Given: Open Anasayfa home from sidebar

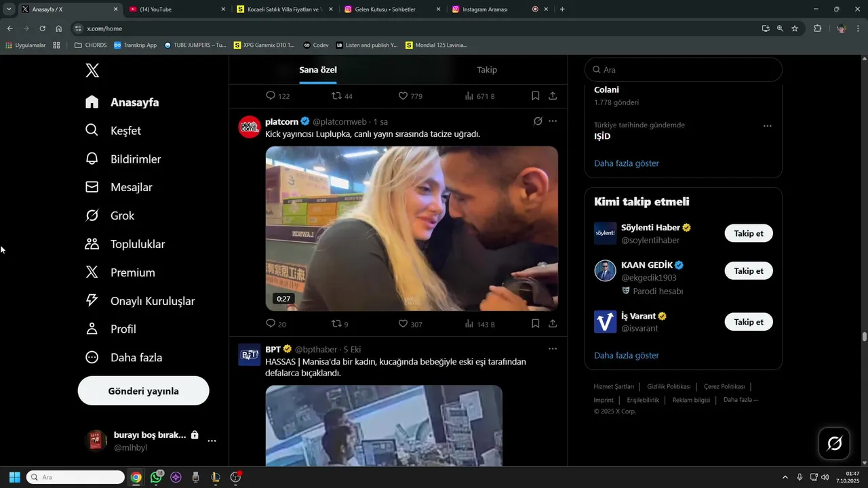Looking at the screenshot, I should pos(122,102).
